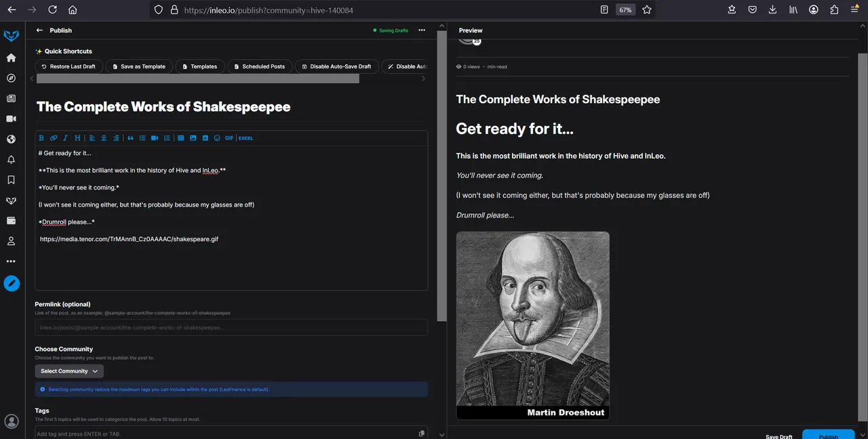Insert an image into the post
The image size is (868, 439).
click(193, 138)
